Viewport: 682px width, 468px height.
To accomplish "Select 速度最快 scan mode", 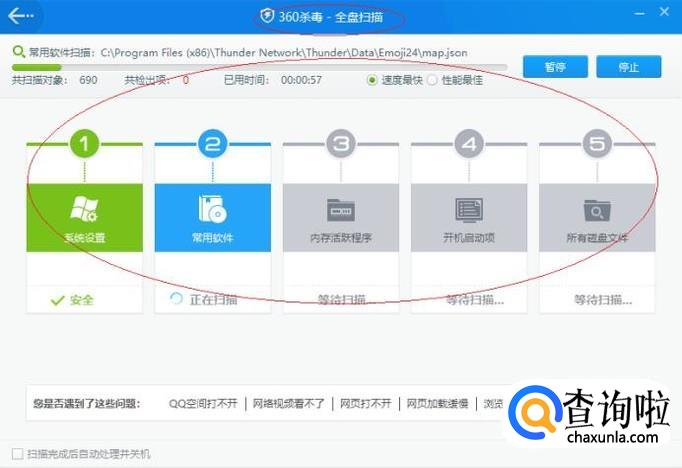I will 372,80.
